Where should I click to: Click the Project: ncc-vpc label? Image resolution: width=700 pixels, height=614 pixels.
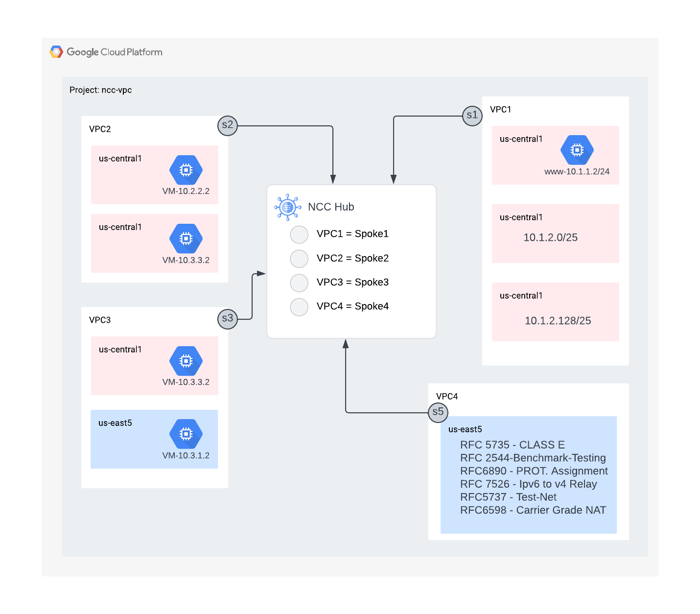tap(100, 90)
